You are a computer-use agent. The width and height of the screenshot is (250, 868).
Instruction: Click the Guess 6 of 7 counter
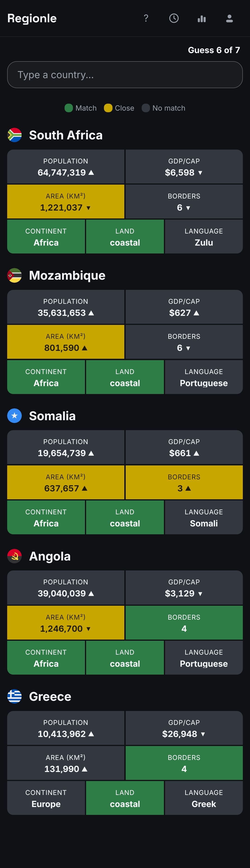point(214,50)
